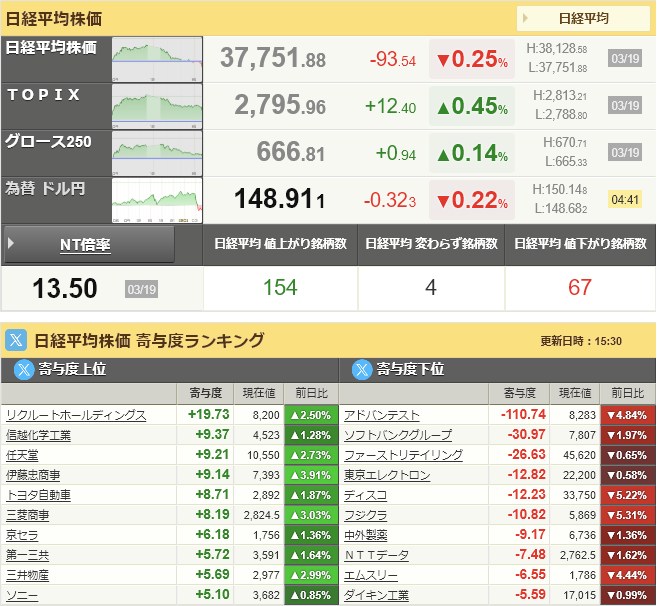Click the 04:41 time badge

coord(625,199)
